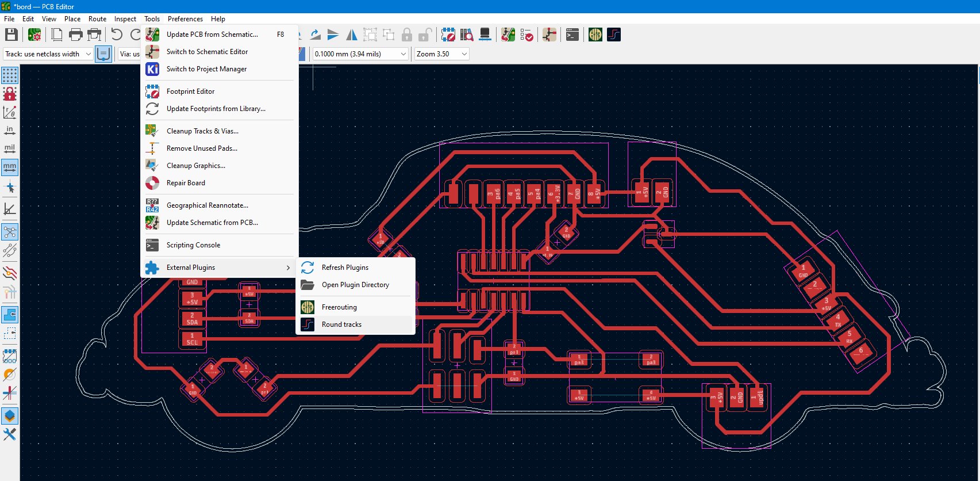Click the Plot icon

point(94,35)
